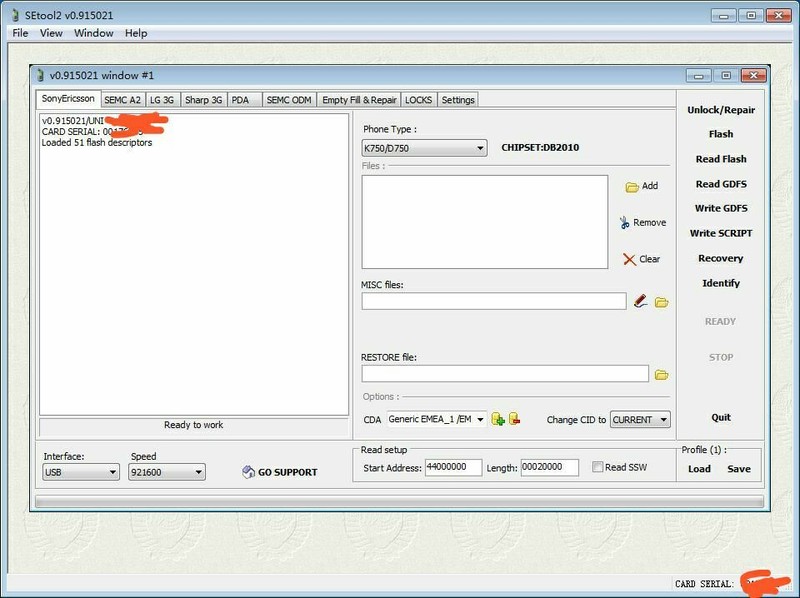Enable the Read SSW checkbox
This screenshot has height=598, width=800.
(597, 467)
